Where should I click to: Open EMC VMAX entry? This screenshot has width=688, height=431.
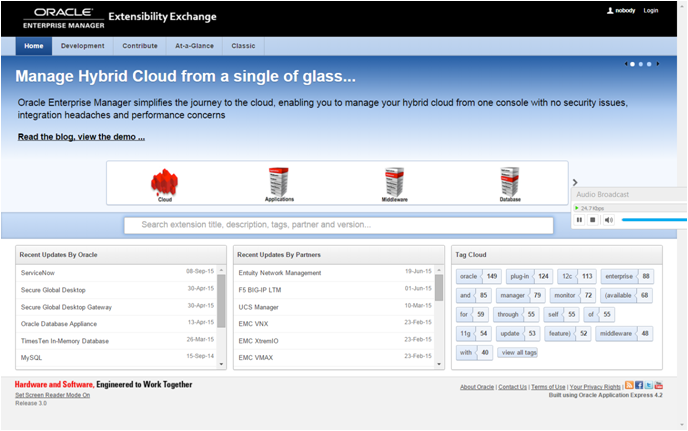tap(255, 358)
